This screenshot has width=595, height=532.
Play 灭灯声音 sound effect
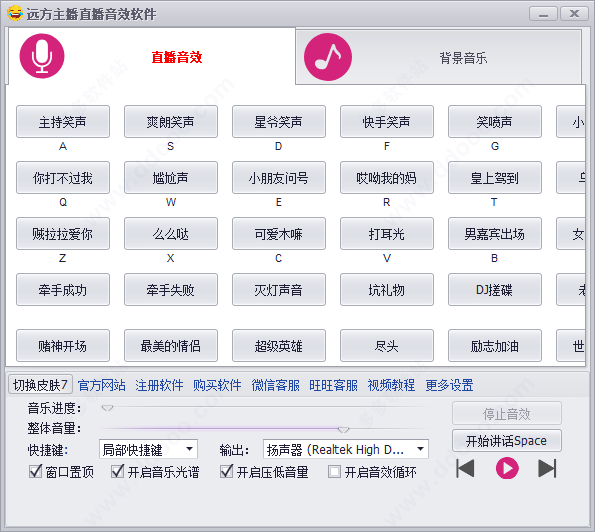pos(279,290)
